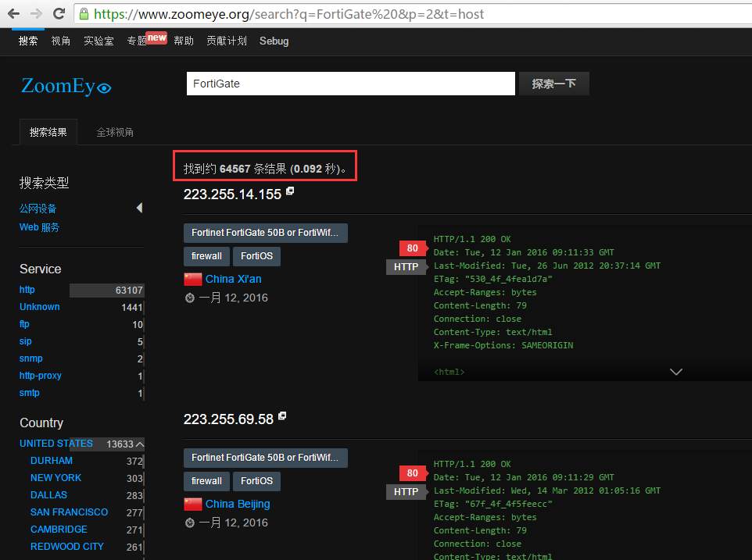Click the China flag next to Xi'an
This screenshot has height=560, width=752.
[x=192, y=279]
